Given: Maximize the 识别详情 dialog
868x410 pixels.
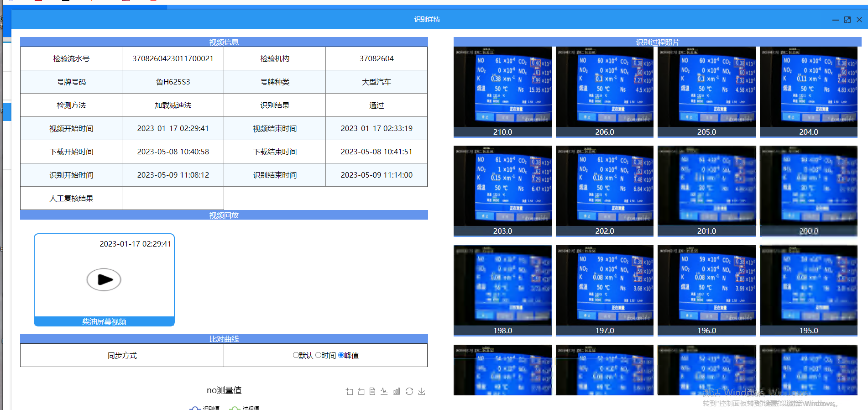Looking at the screenshot, I should (847, 20).
